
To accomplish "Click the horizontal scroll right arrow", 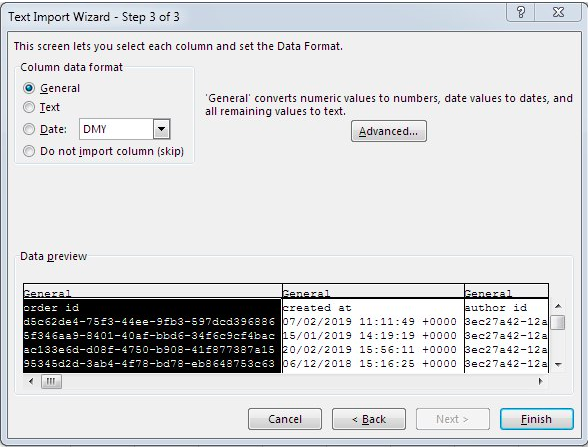I will [540, 381].
